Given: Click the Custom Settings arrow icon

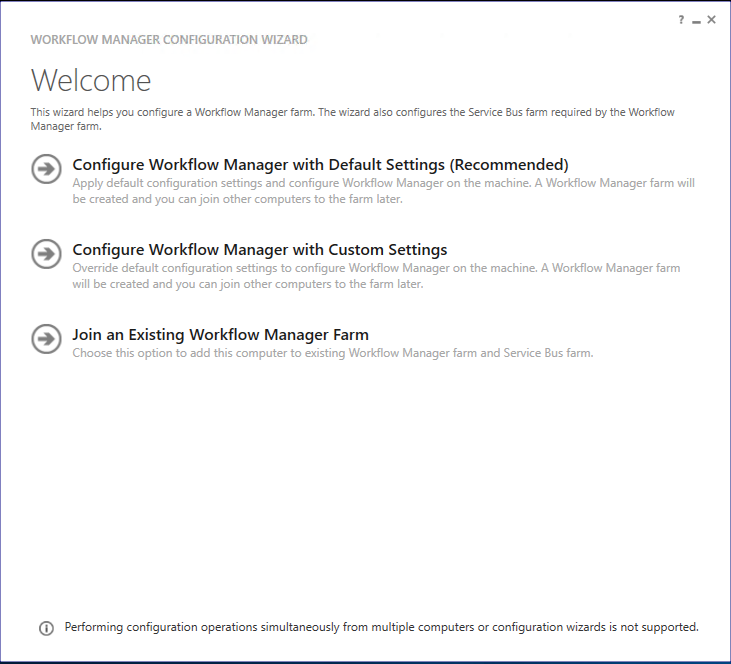Looking at the screenshot, I should (x=46, y=254).
